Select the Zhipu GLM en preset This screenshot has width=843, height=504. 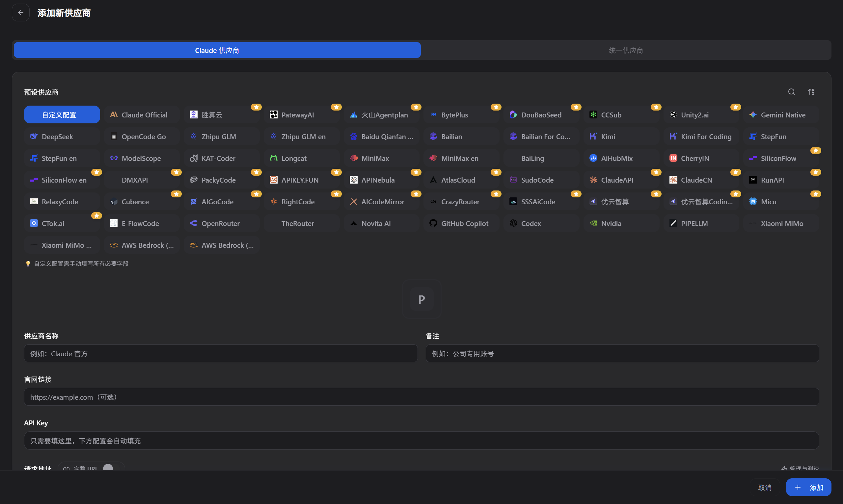pyautogui.click(x=302, y=137)
